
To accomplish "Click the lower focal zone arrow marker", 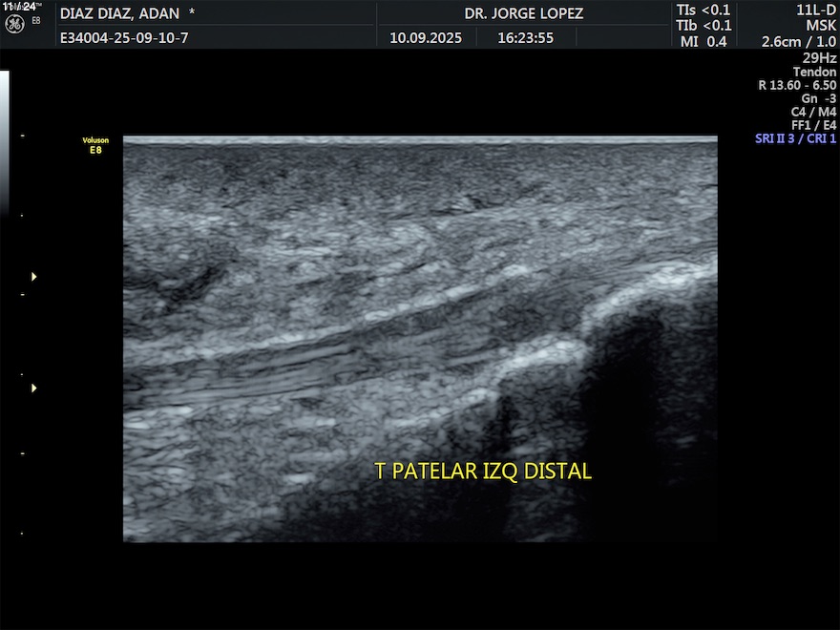I will (x=34, y=388).
